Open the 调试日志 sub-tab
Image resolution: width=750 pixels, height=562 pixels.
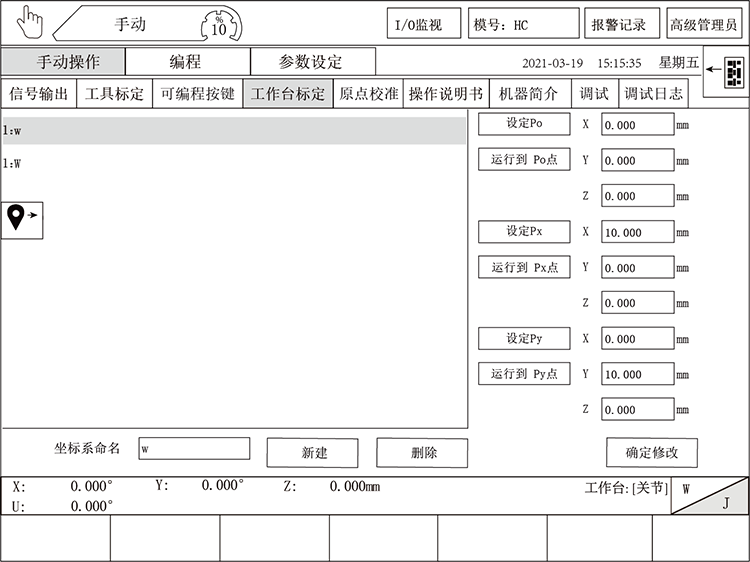click(x=654, y=94)
